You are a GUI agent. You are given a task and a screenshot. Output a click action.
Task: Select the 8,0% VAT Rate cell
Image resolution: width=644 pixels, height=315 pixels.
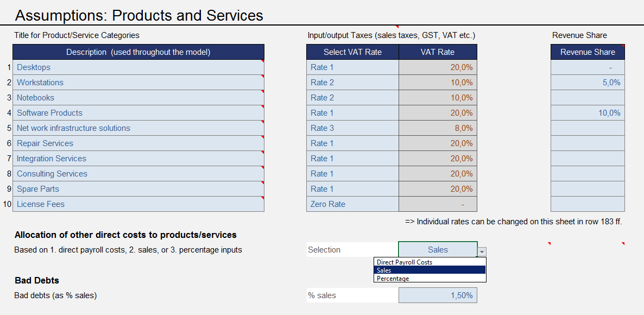[438, 128]
